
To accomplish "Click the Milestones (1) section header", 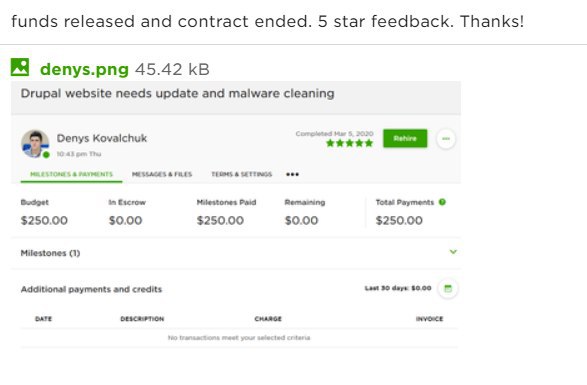I will coord(50,253).
